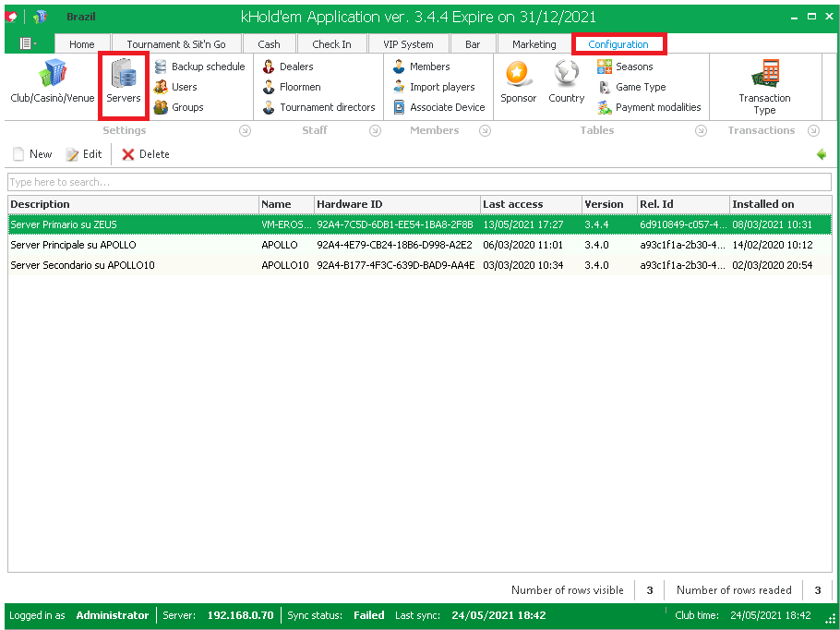Image resolution: width=840 pixels, height=630 pixels.
Task: Sort by the Name column header
Action: (x=286, y=204)
